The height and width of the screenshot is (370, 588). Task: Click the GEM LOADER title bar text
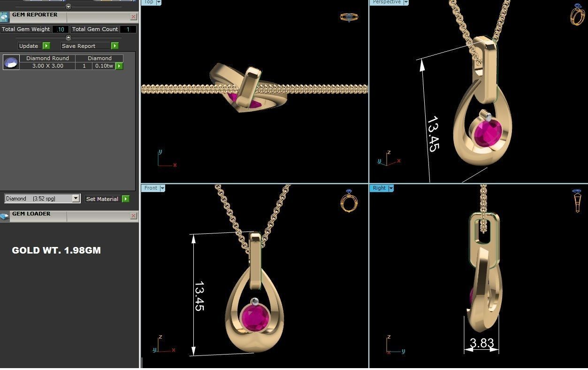point(31,214)
